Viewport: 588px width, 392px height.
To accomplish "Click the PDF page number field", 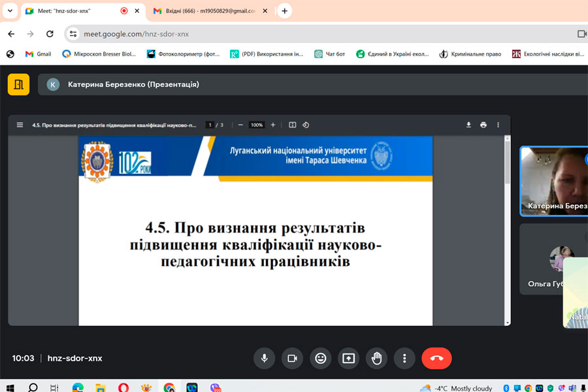I will [x=210, y=125].
